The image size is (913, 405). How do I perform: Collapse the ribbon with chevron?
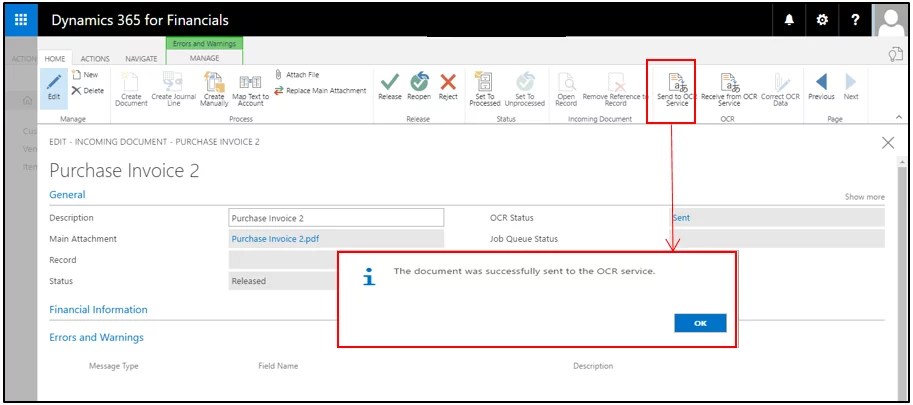coord(898,117)
